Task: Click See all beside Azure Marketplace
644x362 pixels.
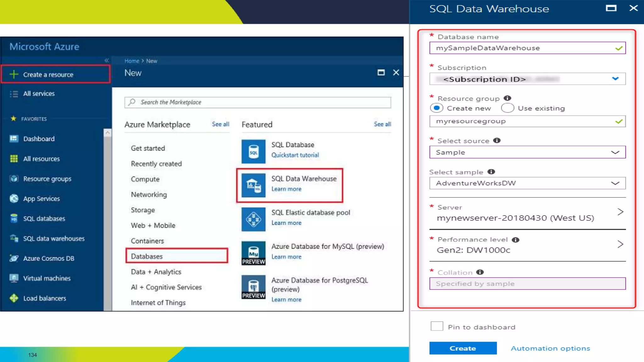Action: (220, 124)
